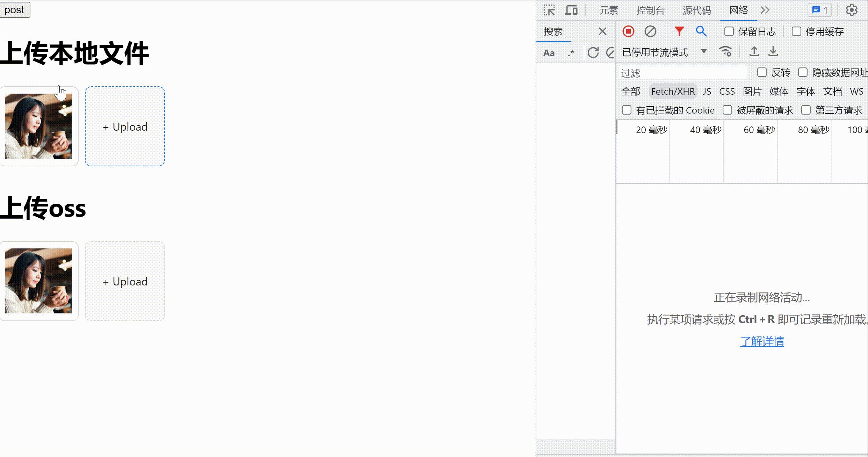This screenshot has height=457, width=868.
Task: Clear network log with the ban icon
Action: coord(650,31)
